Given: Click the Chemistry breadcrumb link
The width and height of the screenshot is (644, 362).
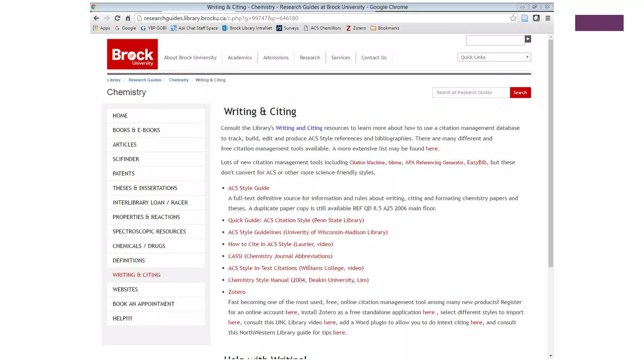Looking at the screenshot, I should pyautogui.click(x=179, y=80).
